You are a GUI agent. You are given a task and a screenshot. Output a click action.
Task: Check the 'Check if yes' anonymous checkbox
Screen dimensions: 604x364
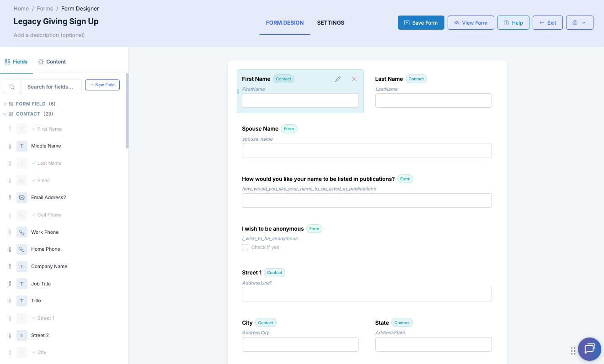(x=245, y=247)
